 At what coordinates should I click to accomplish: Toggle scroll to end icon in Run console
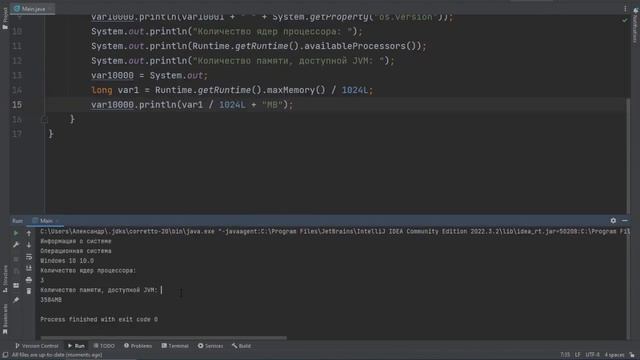click(x=29, y=268)
